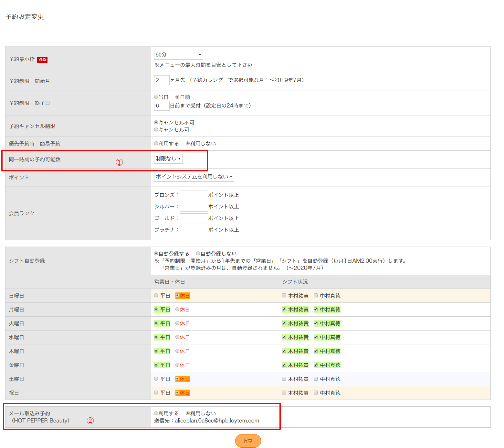This screenshot has width=504, height=448.
Task: Check 木村祐貴 for the 祝日 holiday row
Action: pos(284,393)
